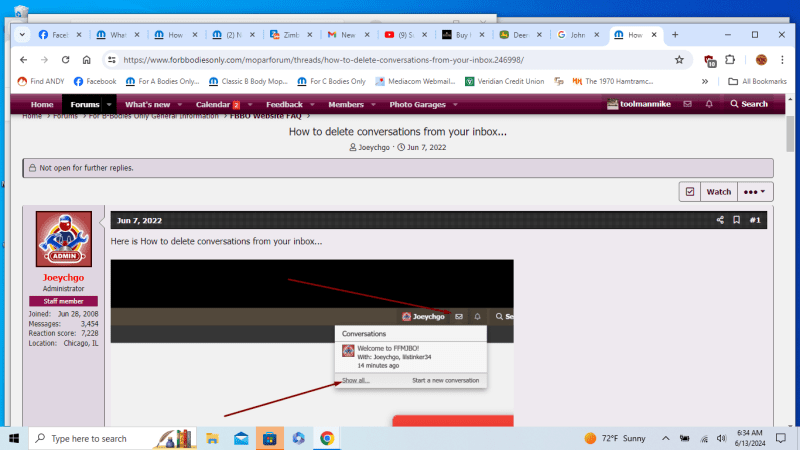
Task: Close the Facebook browser tab
Action: click(79, 35)
